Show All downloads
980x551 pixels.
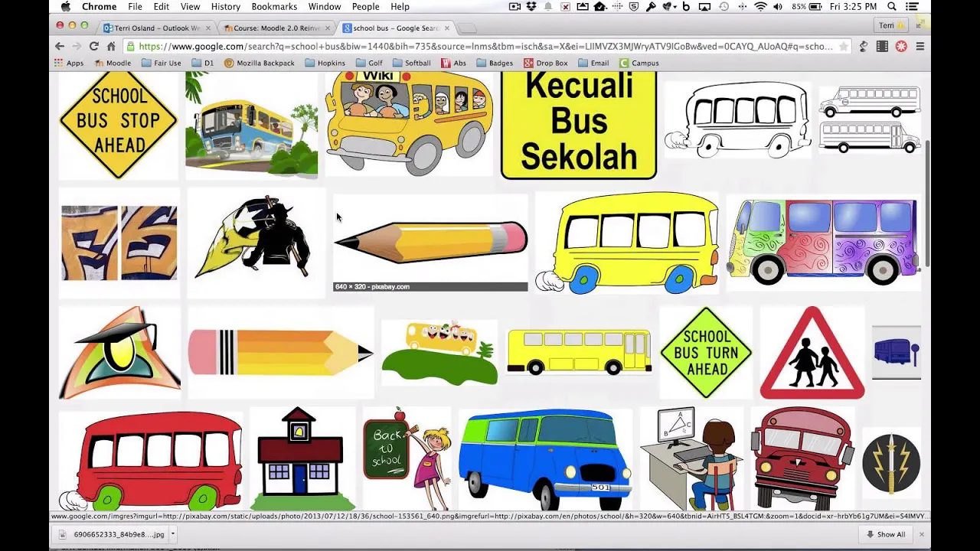[886, 534]
